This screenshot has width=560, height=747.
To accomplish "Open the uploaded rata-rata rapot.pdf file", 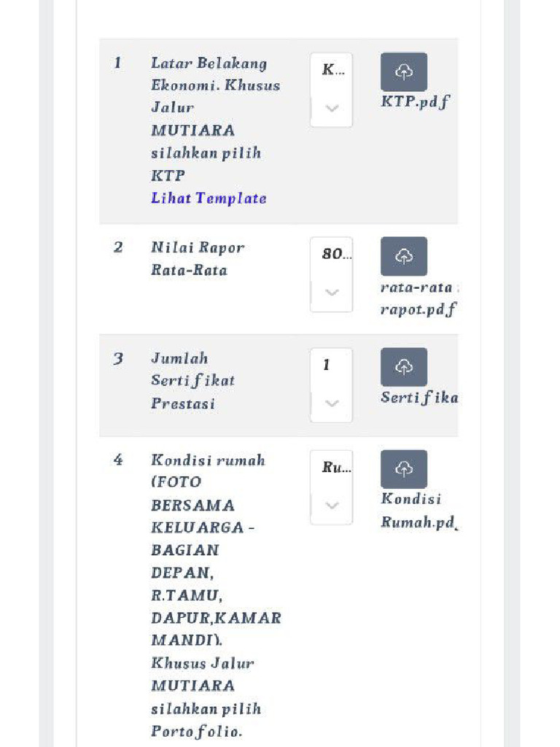I will click(418, 298).
